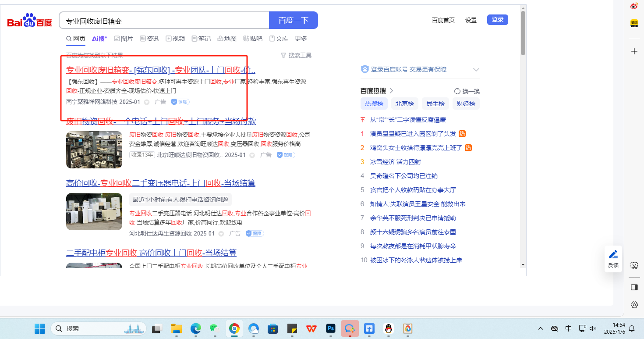Screen dimensions: 644x339
Task: Switch the Chinese input method indicator
Action: [568, 328]
